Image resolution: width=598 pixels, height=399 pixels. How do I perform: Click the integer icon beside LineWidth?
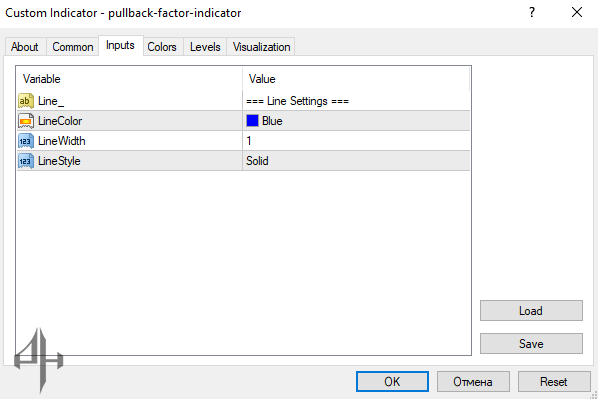26,141
